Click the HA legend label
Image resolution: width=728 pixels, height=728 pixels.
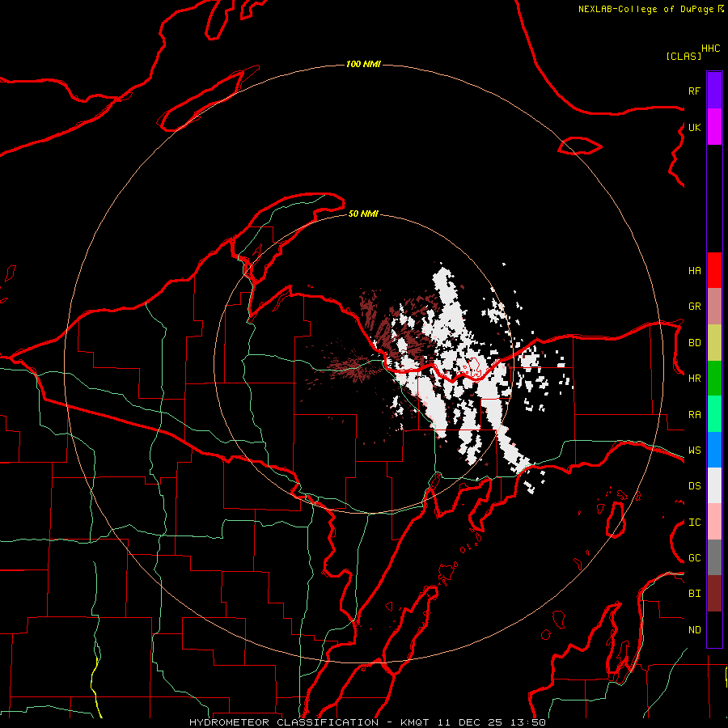pyautogui.click(x=694, y=270)
